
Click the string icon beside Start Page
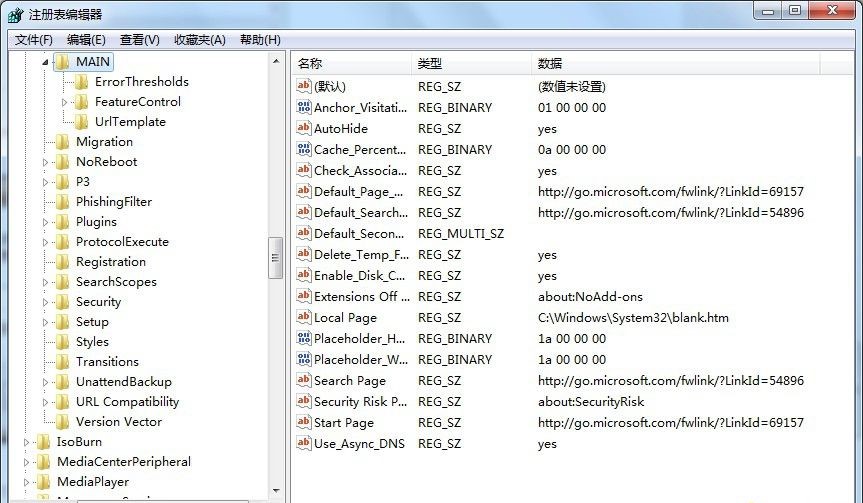pos(304,423)
